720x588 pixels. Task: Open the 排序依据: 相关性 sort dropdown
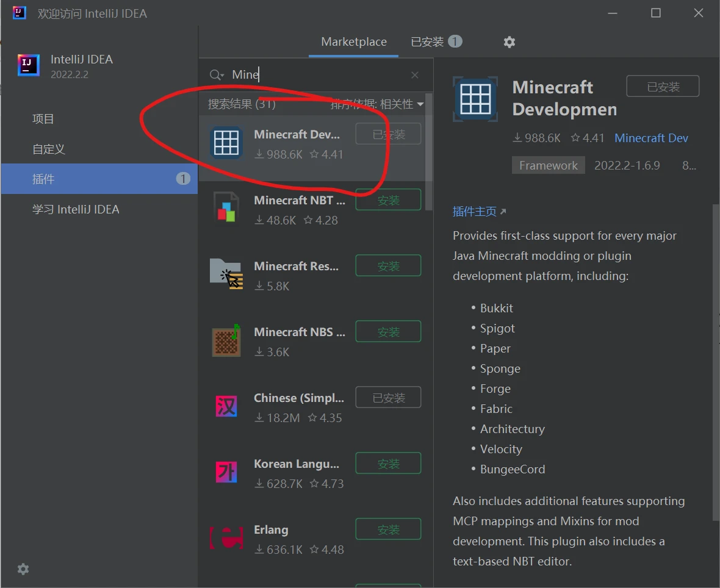pos(376,104)
